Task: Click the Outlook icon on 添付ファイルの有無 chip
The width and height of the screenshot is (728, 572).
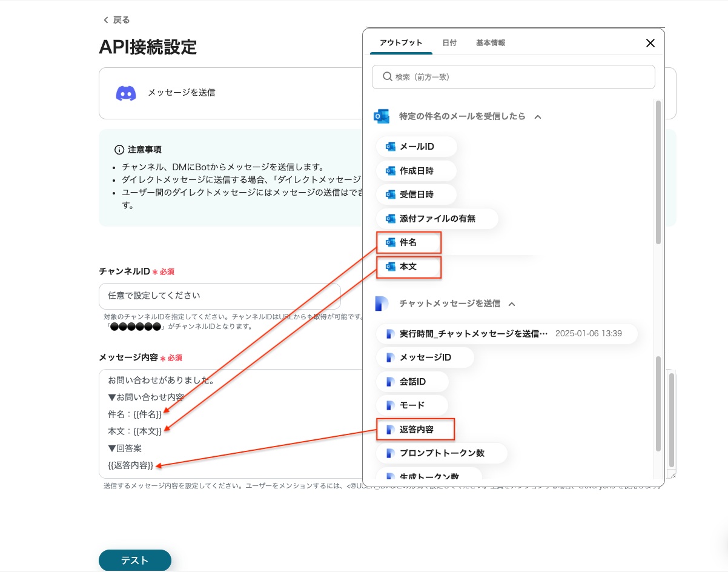Action: click(391, 219)
